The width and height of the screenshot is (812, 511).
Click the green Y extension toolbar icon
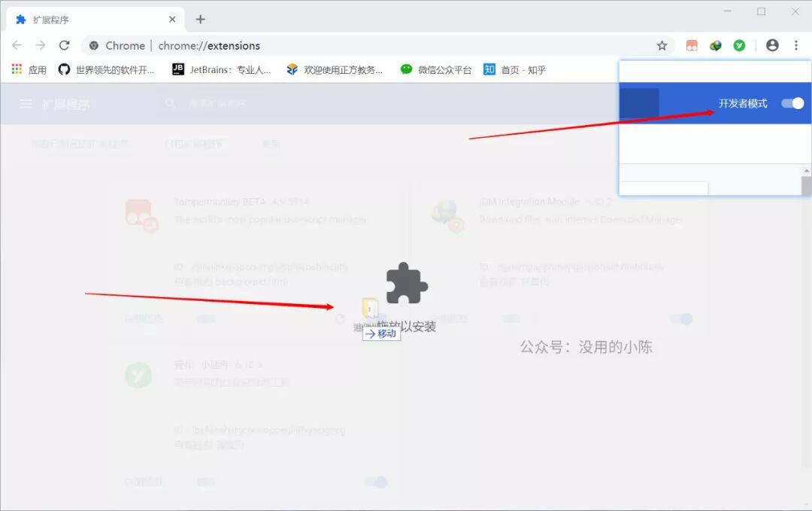(x=740, y=46)
